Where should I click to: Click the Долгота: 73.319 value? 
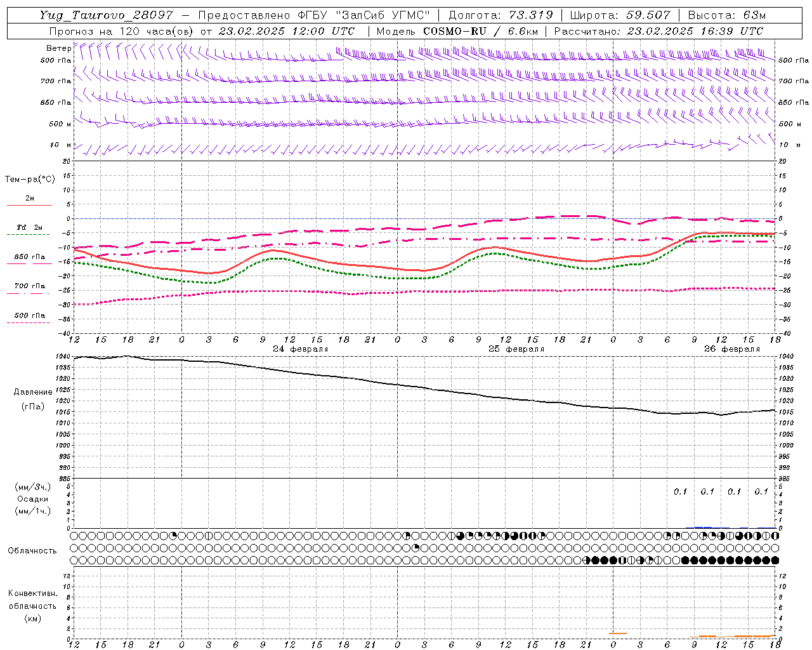coord(501,15)
